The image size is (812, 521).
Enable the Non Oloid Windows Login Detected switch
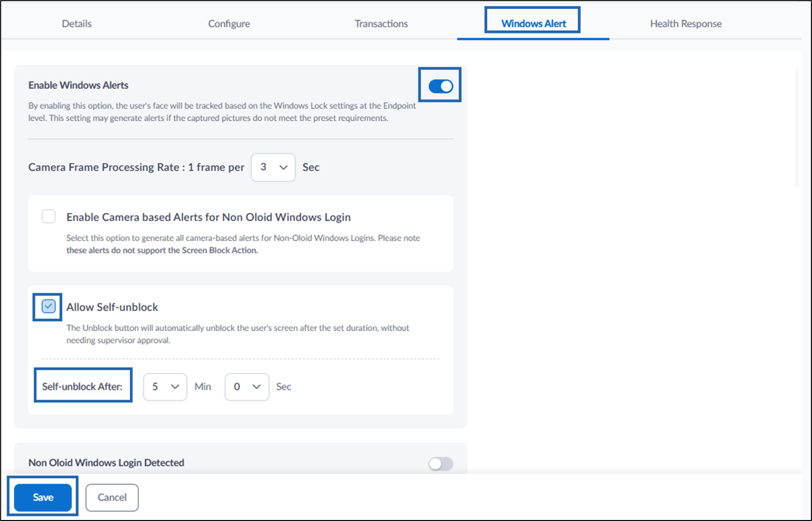coord(440,463)
